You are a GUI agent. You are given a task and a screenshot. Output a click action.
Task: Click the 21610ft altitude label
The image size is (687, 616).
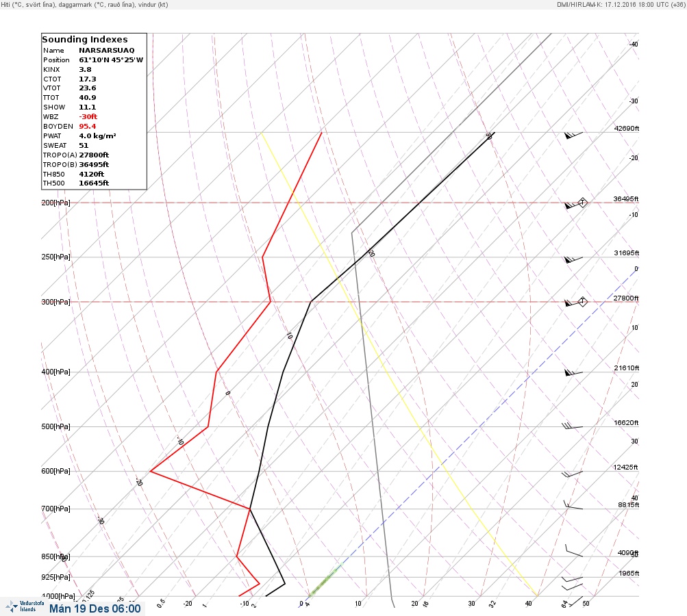[627, 368]
